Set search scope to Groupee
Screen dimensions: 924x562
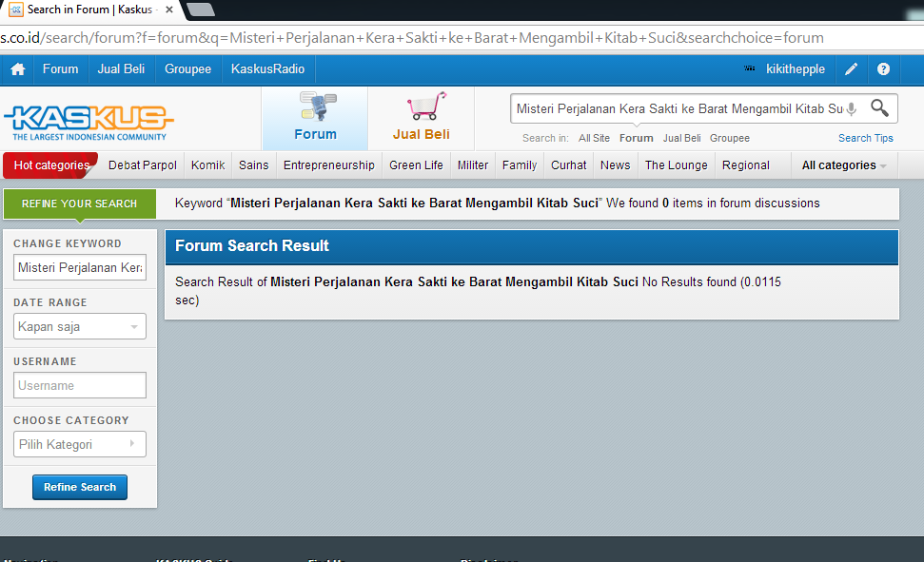click(730, 138)
